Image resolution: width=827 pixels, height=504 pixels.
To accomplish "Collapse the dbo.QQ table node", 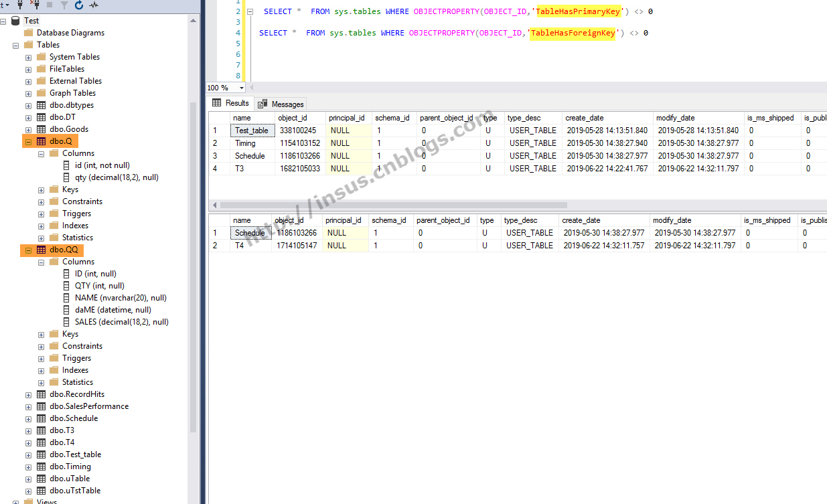I will (28, 250).
